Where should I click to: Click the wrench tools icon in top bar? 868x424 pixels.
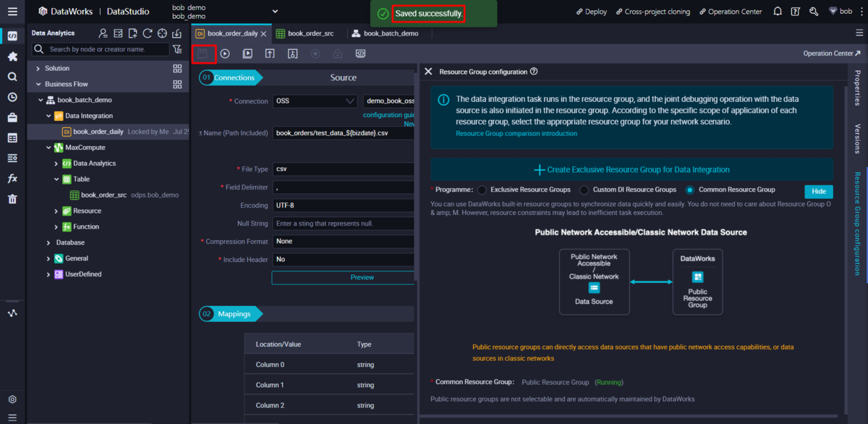[x=814, y=12]
